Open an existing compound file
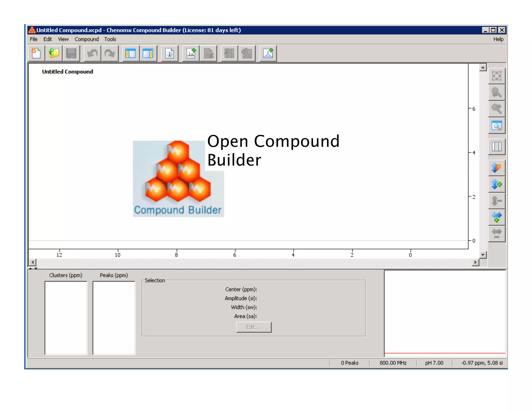This screenshot has height=411, width=532. [54, 54]
